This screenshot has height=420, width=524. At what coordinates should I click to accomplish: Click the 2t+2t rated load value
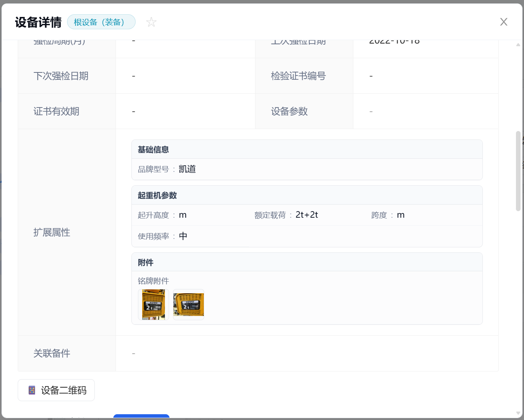tap(307, 215)
